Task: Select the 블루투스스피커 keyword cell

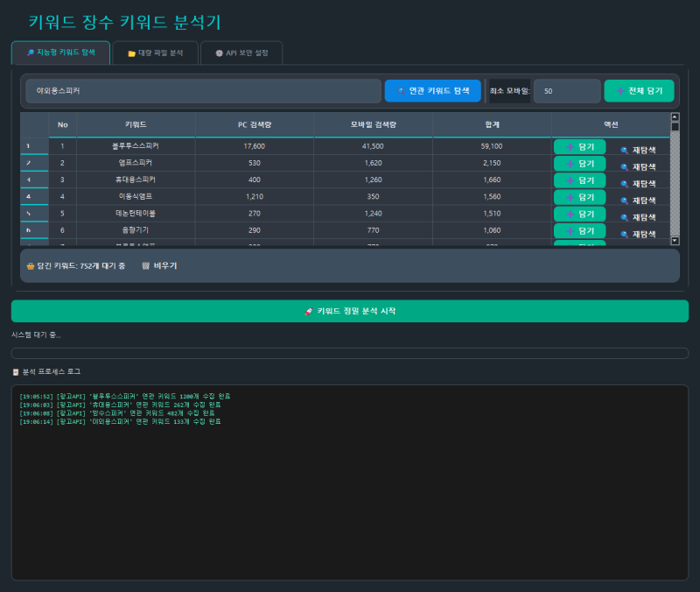Action: point(136,146)
